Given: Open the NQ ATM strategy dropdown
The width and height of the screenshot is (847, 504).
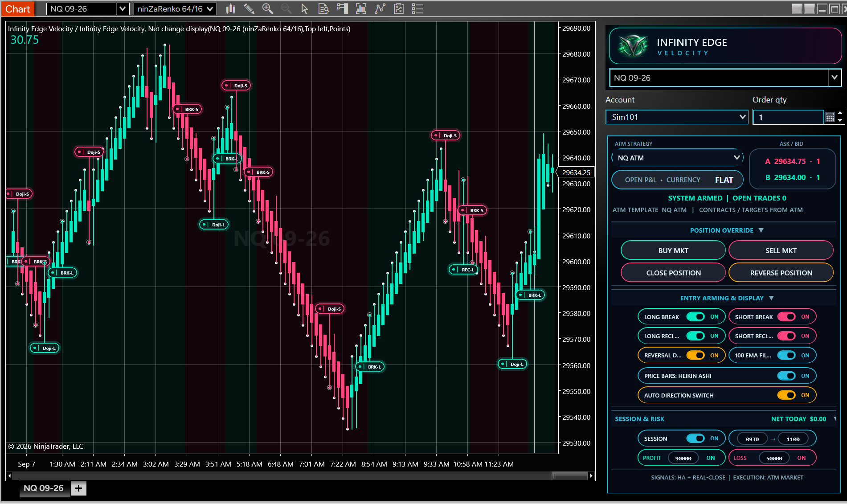Looking at the screenshot, I should coord(677,158).
